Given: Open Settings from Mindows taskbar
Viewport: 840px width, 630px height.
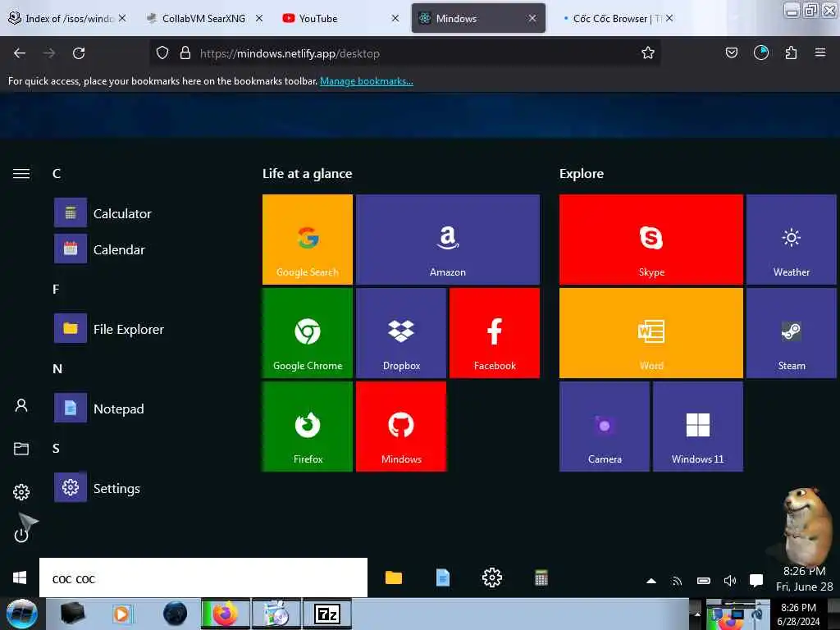Looking at the screenshot, I should tap(492, 577).
